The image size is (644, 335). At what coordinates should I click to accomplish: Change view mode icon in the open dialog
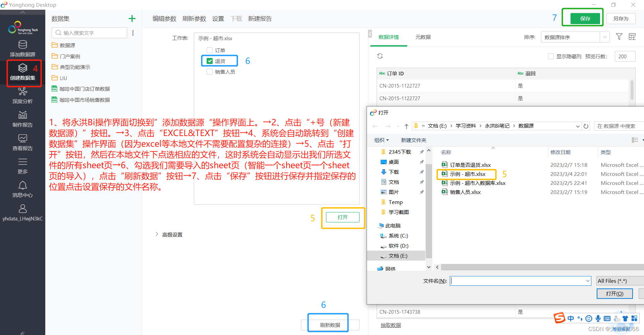(635, 140)
